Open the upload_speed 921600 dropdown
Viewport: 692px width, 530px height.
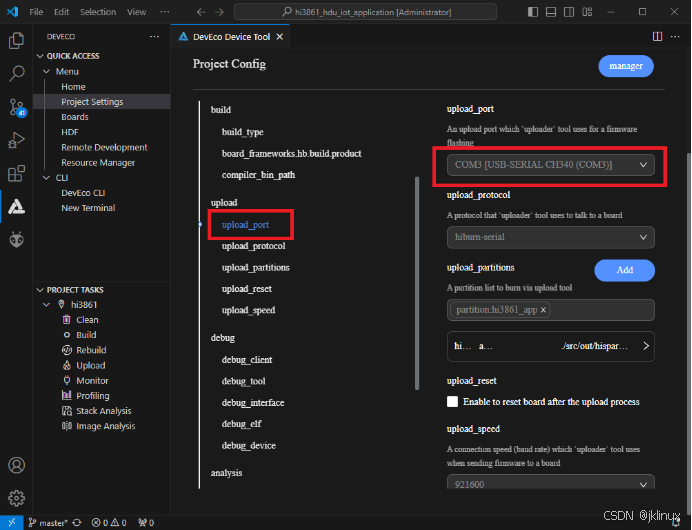[550, 483]
